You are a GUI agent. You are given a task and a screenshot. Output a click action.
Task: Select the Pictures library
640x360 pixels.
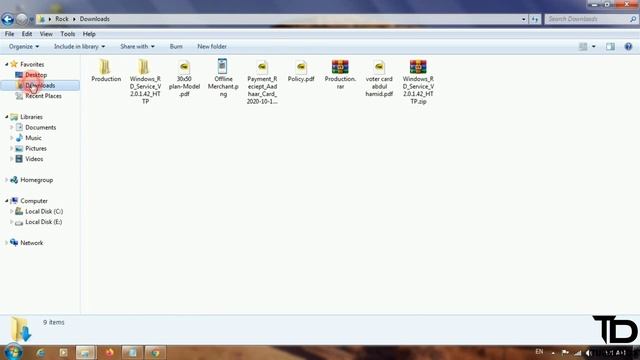(x=36, y=149)
